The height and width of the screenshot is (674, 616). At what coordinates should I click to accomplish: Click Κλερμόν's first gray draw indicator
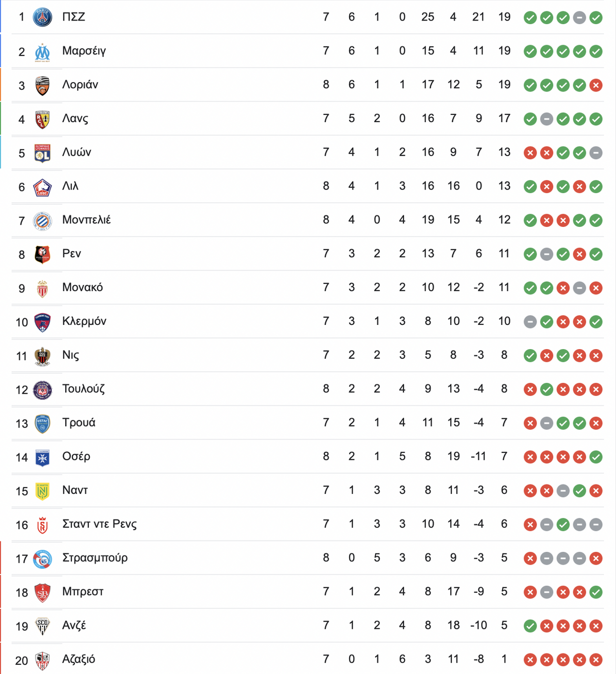[x=530, y=322]
